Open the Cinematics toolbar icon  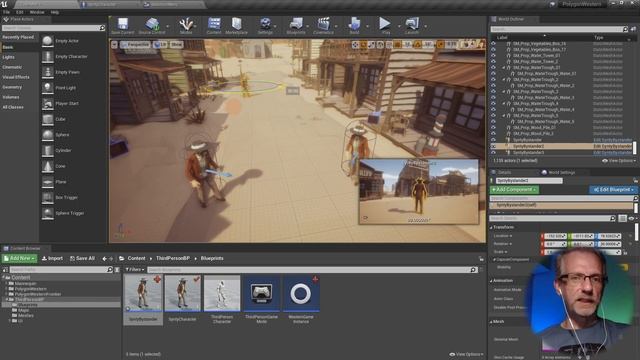pyautogui.click(x=323, y=25)
